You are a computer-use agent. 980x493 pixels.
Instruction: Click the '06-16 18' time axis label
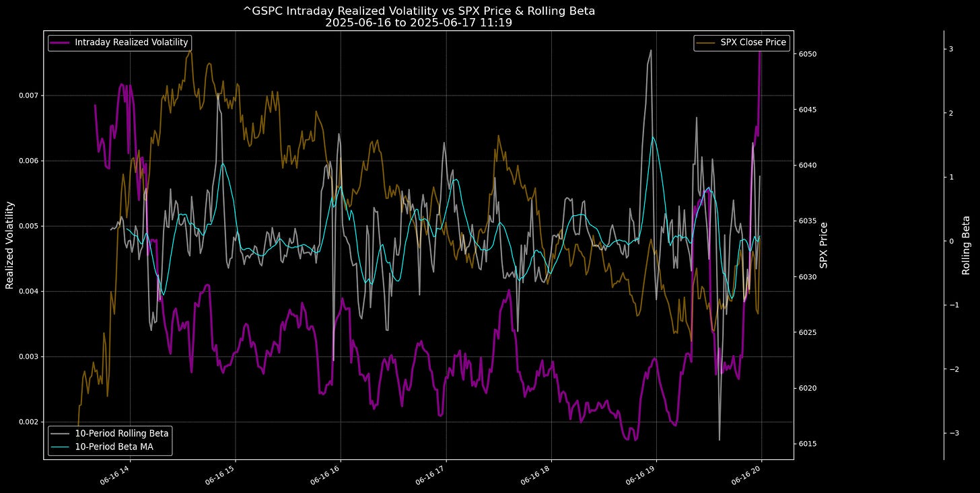(x=535, y=475)
